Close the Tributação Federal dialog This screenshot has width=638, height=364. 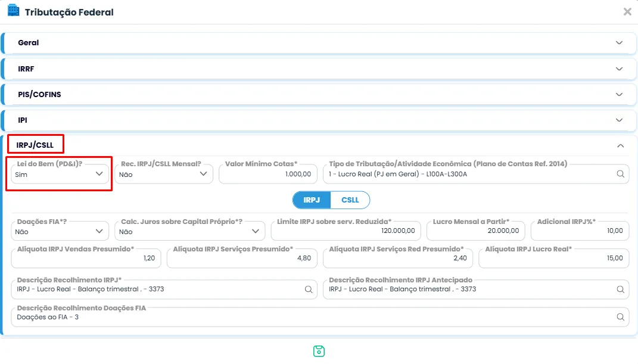coord(627,12)
